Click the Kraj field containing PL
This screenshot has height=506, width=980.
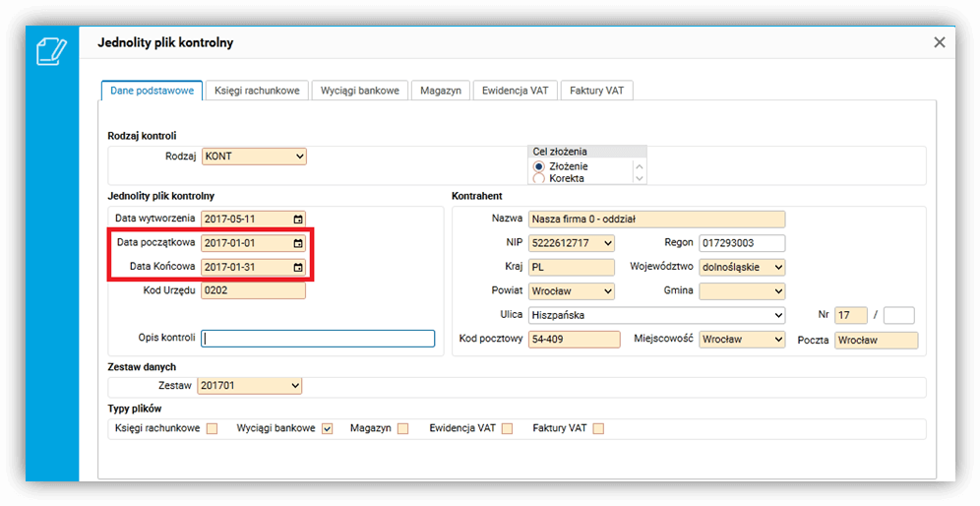pyautogui.click(x=572, y=267)
